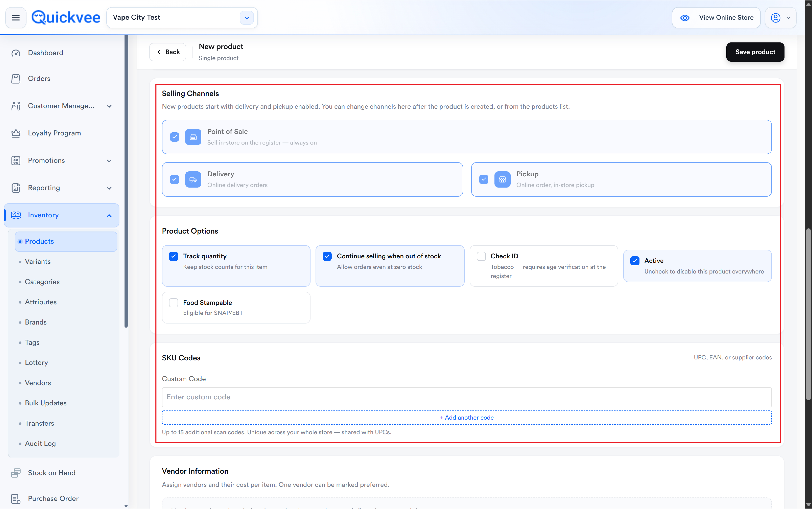Open the Dashboard page

point(45,53)
